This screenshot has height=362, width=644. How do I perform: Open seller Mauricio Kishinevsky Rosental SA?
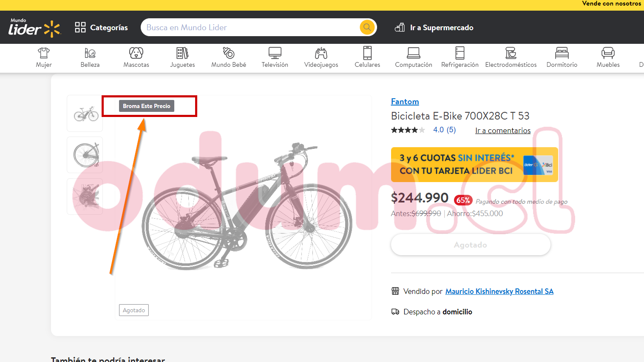(x=499, y=291)
